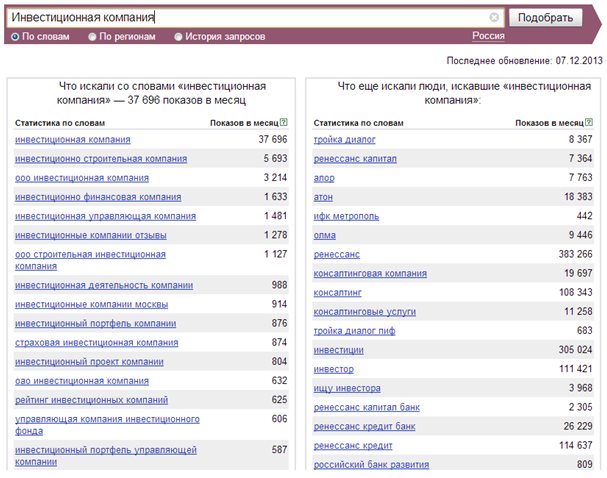
Task: Click value '108 343' beside консалтинг
Action: [x=576, y=292]
